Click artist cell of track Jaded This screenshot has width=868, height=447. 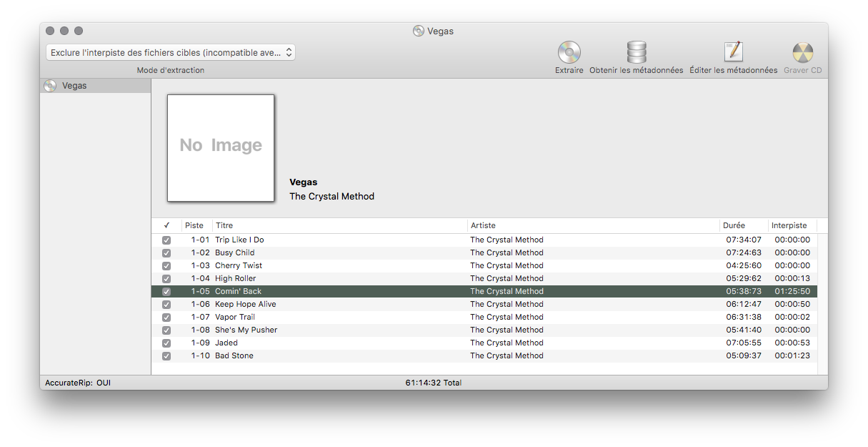pos(507,343)
